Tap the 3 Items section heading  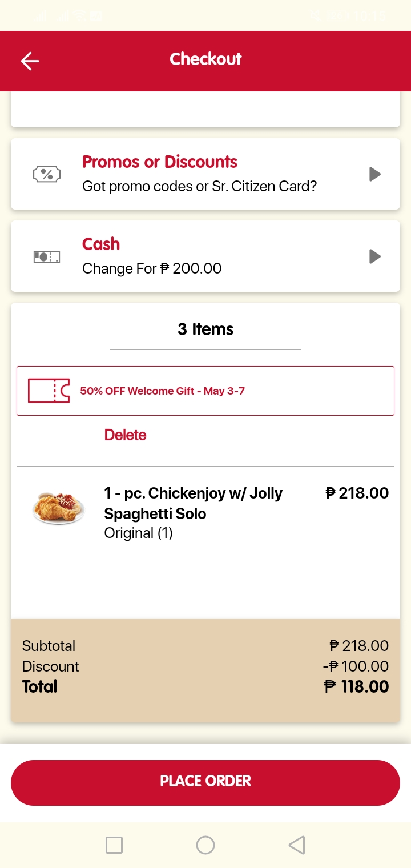(x=205, y=329)
